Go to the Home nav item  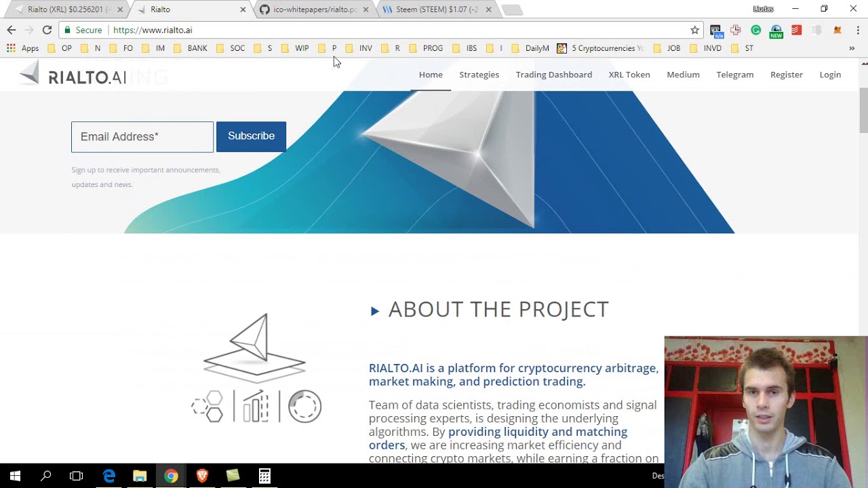pyautogui.click(x=431, y=75)
